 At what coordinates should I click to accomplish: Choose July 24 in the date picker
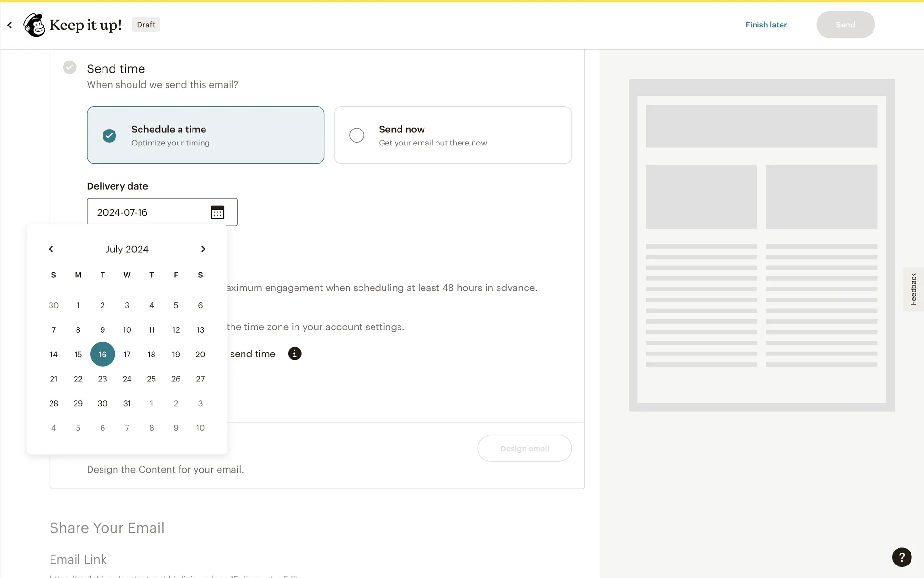click(x=127, y=379)
